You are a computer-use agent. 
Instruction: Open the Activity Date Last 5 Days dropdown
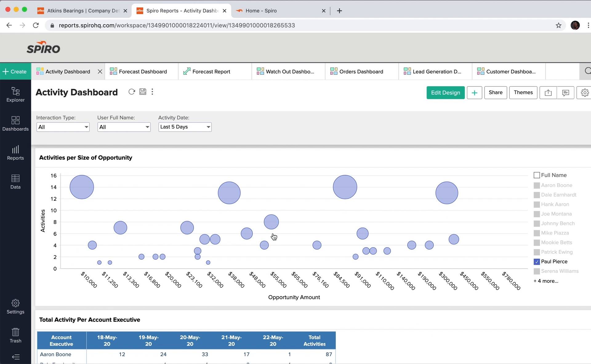185,127
